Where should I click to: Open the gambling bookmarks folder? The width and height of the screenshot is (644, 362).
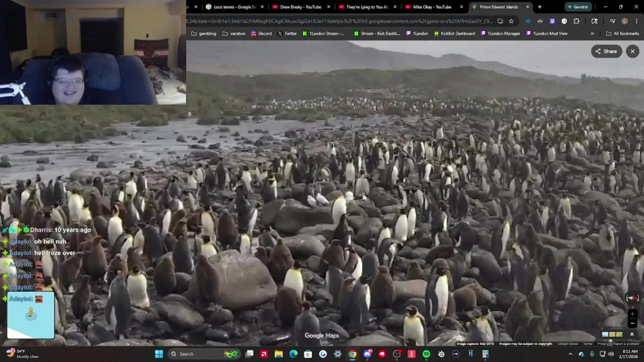(x=204, y=34)
